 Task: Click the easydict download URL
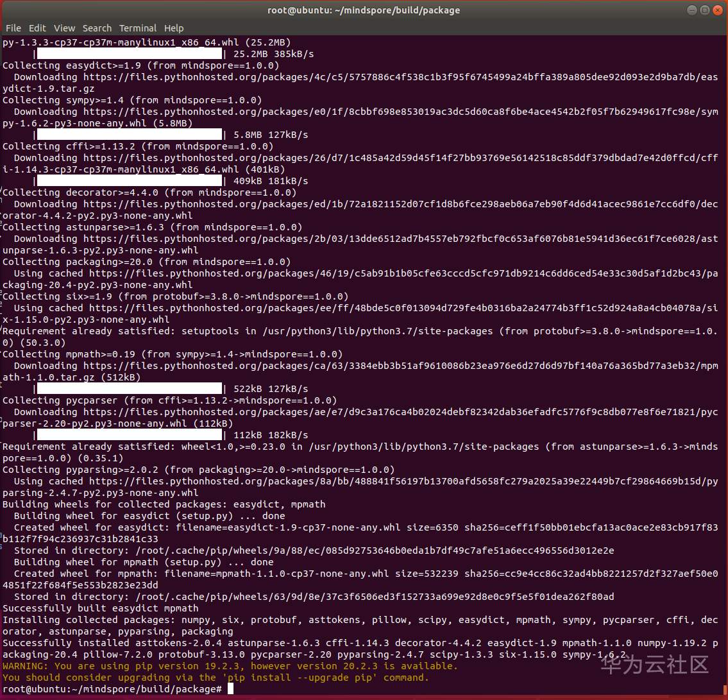(x=360, y=83)
